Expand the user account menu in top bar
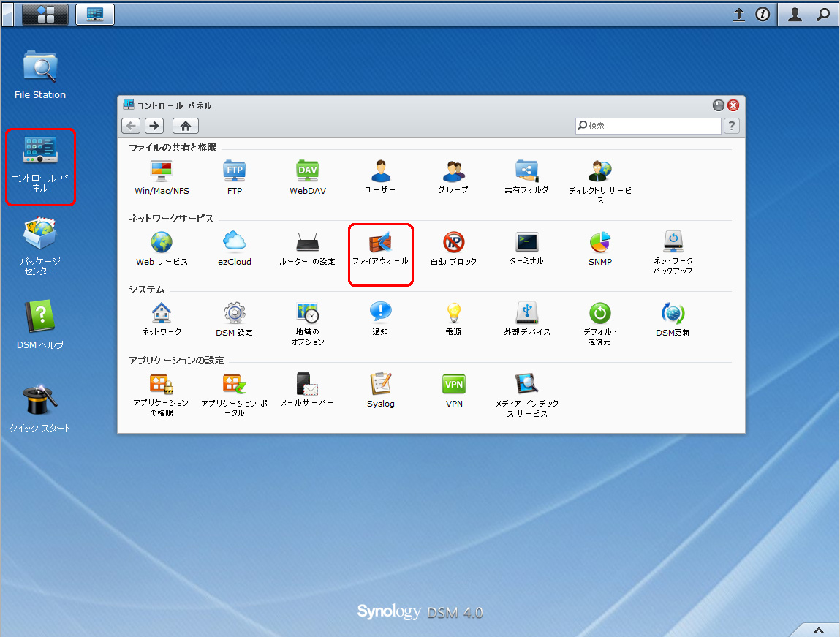The width and height of the screenshot is (840, 637). pos(795,14)
